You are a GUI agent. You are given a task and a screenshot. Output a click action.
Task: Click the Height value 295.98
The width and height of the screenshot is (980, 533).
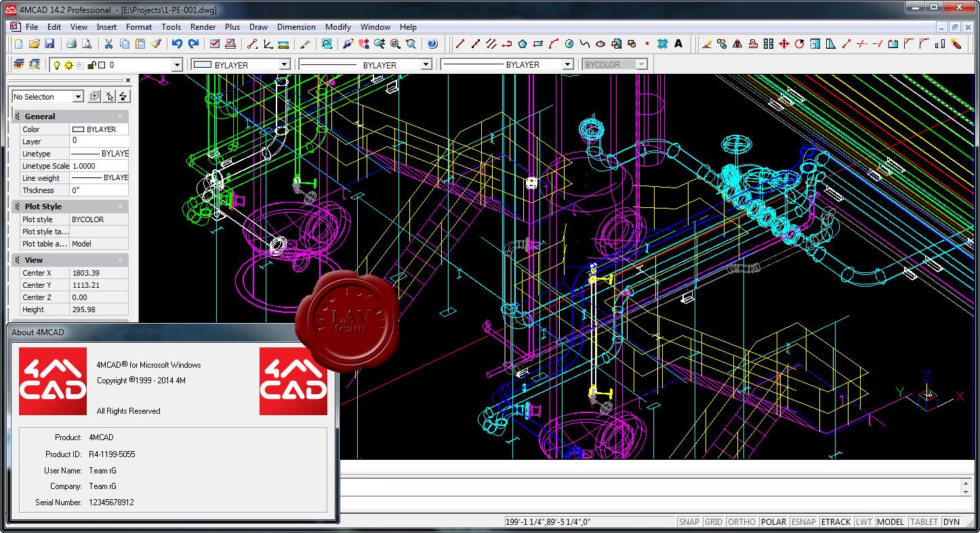(x=99, y=310)
